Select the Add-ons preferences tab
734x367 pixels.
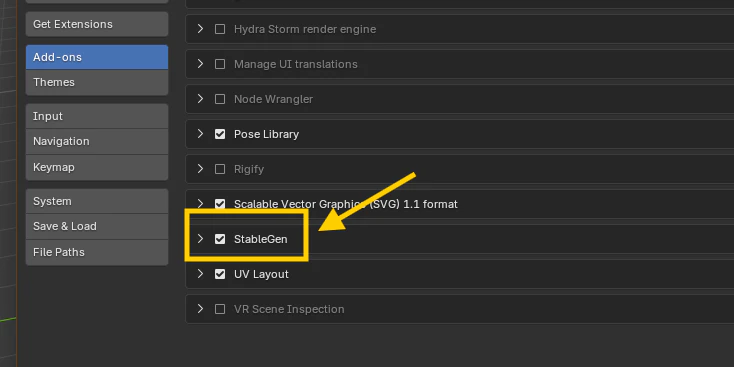[x=97, y=57]
